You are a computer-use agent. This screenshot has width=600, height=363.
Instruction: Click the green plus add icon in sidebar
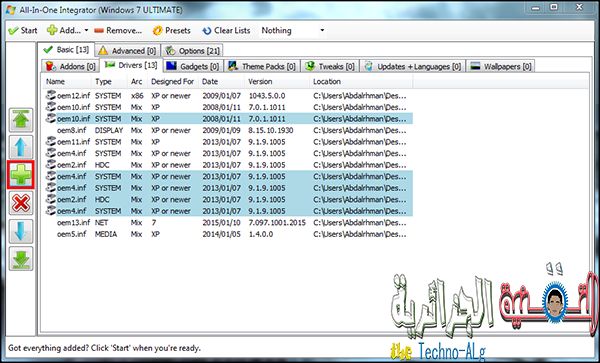(x=21, y=175)
